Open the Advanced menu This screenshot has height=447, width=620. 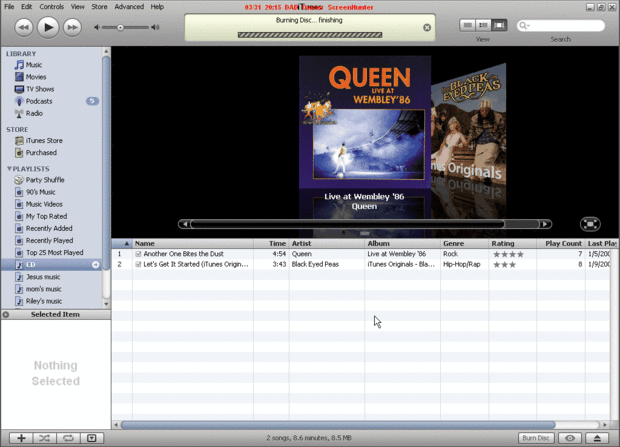point(129,7)
